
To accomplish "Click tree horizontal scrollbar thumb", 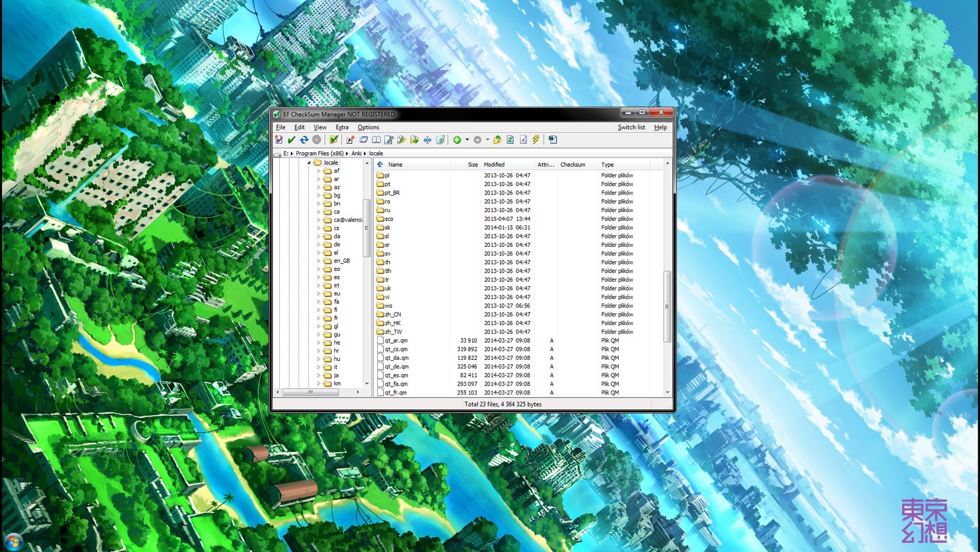I will click(311, 392).
